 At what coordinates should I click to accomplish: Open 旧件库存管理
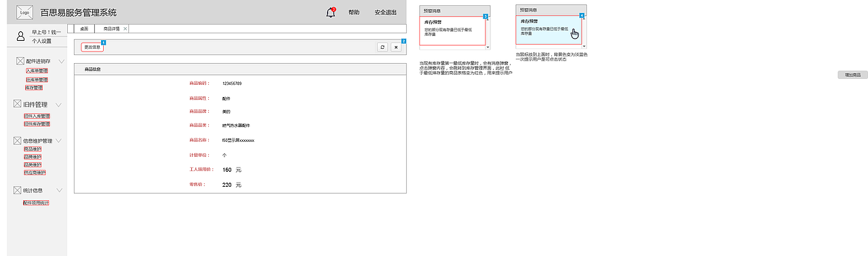pos(37,124)
